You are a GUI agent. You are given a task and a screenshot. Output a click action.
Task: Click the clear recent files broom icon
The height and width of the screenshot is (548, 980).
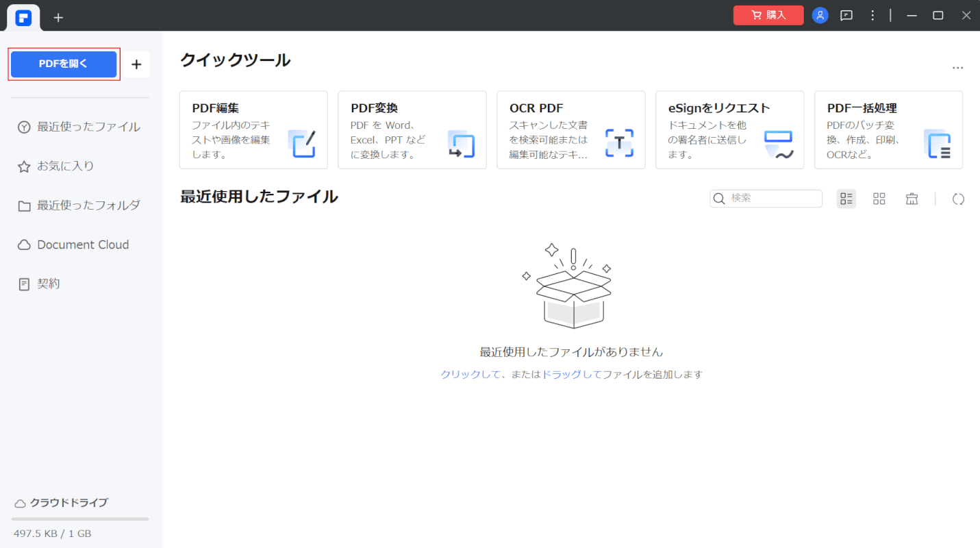(x=912, y=199)
